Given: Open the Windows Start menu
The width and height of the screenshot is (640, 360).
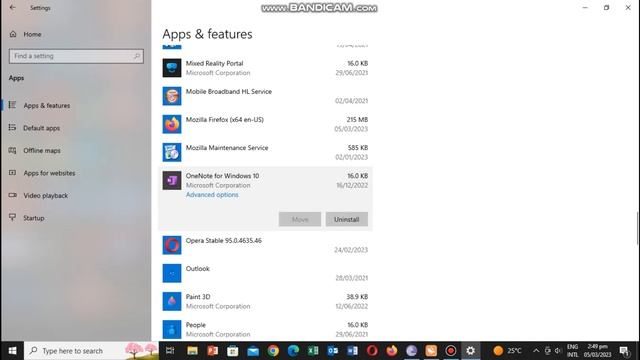Looking at the screenshot, I should pos(12,351).
